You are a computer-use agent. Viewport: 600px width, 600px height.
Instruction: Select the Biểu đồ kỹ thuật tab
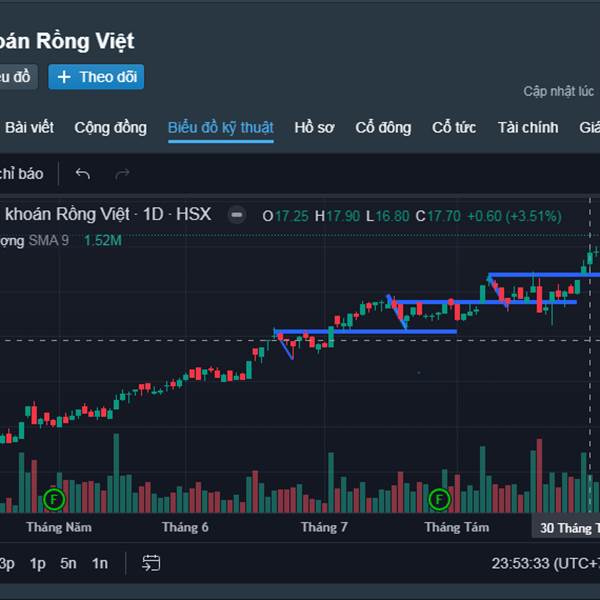(x=221, y=127)
